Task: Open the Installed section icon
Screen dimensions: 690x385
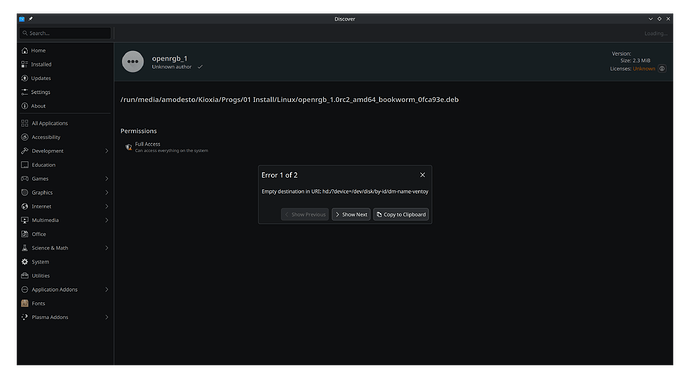Action: click(x=25, y=64)
